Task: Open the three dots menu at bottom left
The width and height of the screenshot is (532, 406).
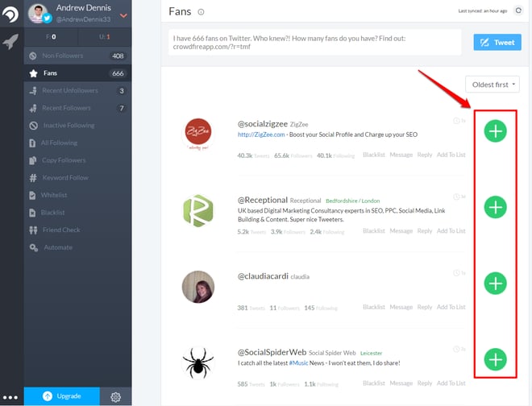Action: click(10, 397)
